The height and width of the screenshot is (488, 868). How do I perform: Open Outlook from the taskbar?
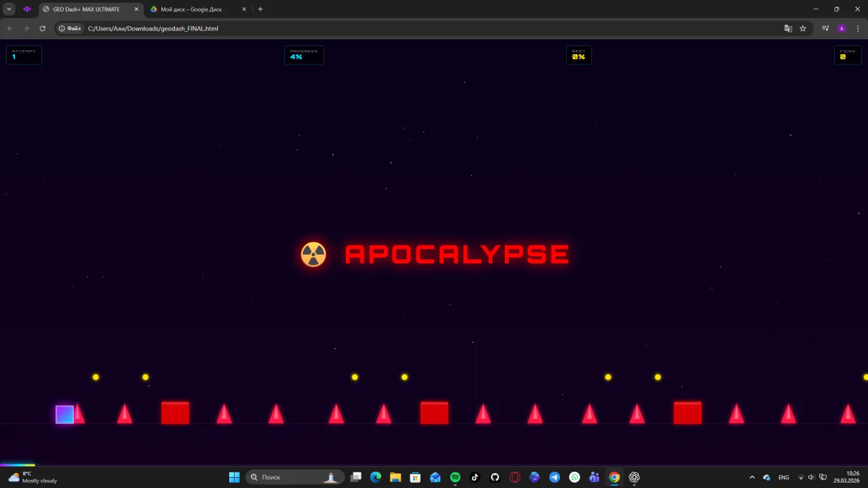(435, 477)
